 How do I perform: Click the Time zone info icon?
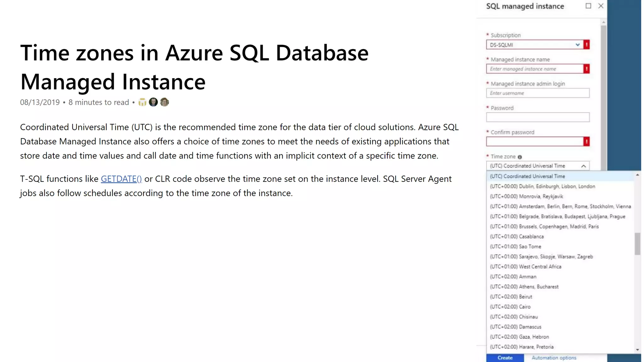pyautogui.click(x=520, y=157)
